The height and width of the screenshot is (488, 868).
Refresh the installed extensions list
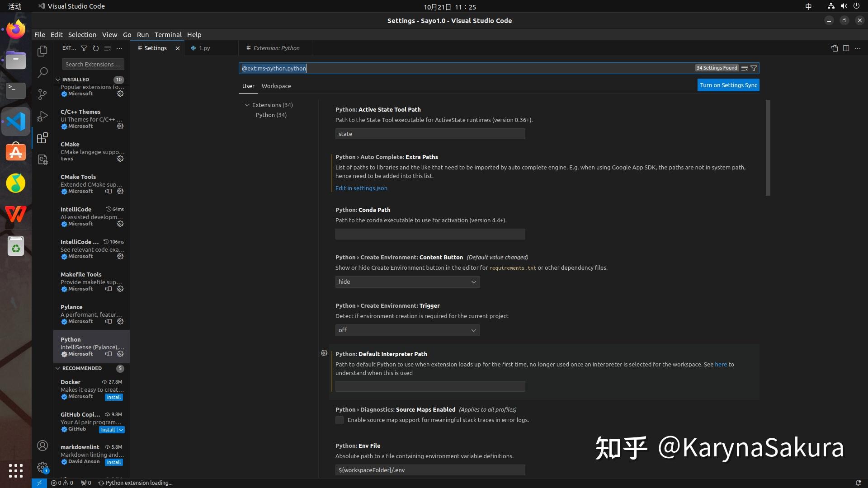[x=95, y=48]
